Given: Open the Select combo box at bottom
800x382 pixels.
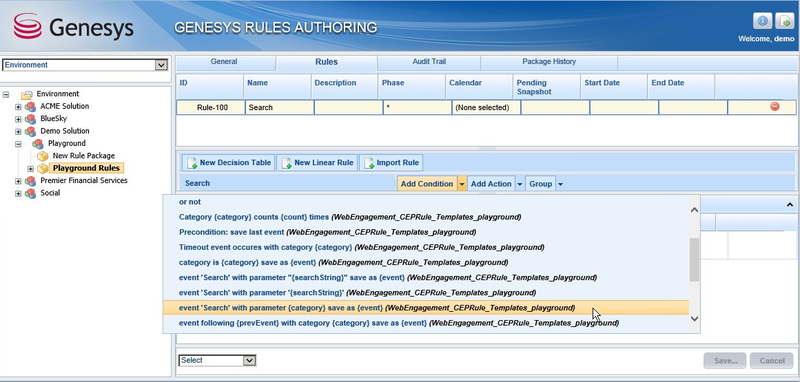Looking at the screenshot, I should [x=217, y=360].
